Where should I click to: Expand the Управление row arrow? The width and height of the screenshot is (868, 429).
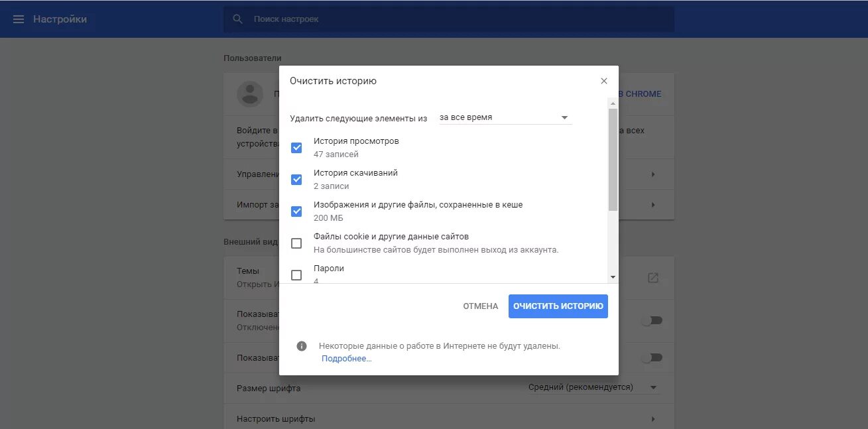click(x=653, y=174)
